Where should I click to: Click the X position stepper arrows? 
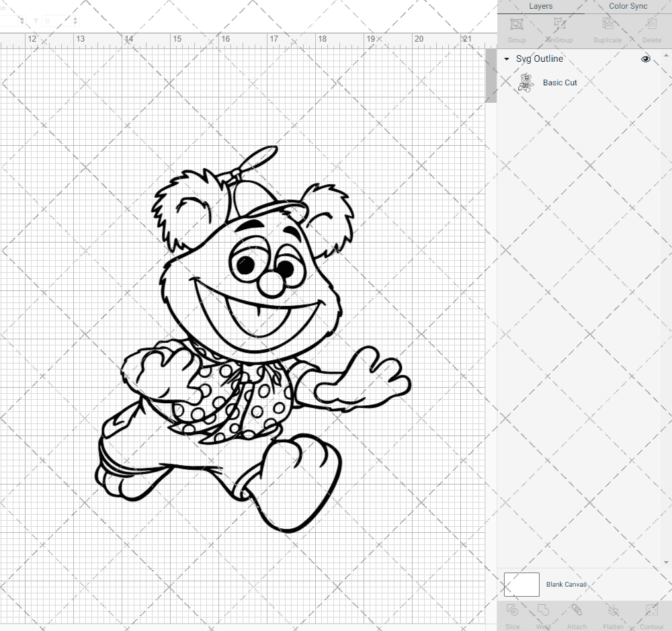[x=22, y=20]
